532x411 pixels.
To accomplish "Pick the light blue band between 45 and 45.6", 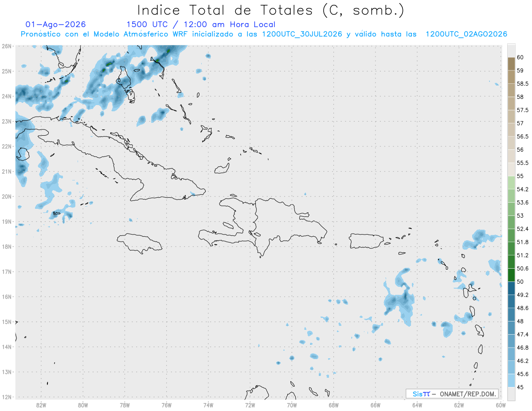I will [x=511, y=380].
